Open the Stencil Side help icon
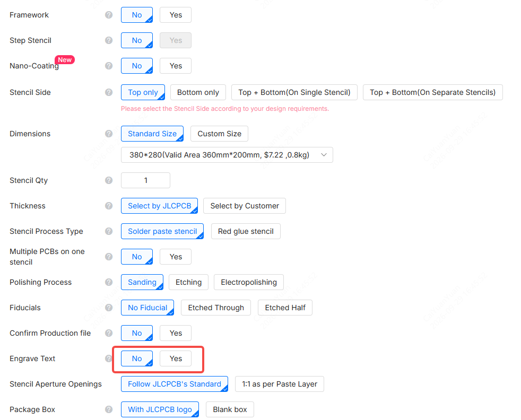This screenshot has height=420, width=521. (109, 92)
